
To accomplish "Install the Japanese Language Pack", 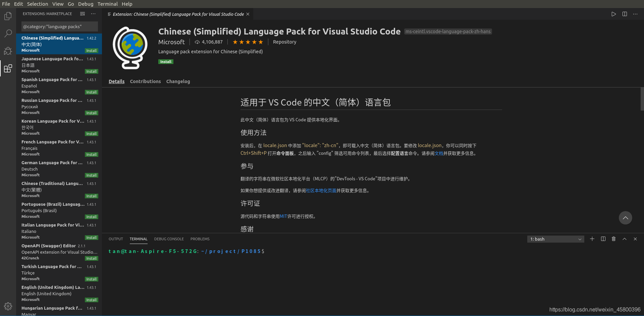I will 91,71.
